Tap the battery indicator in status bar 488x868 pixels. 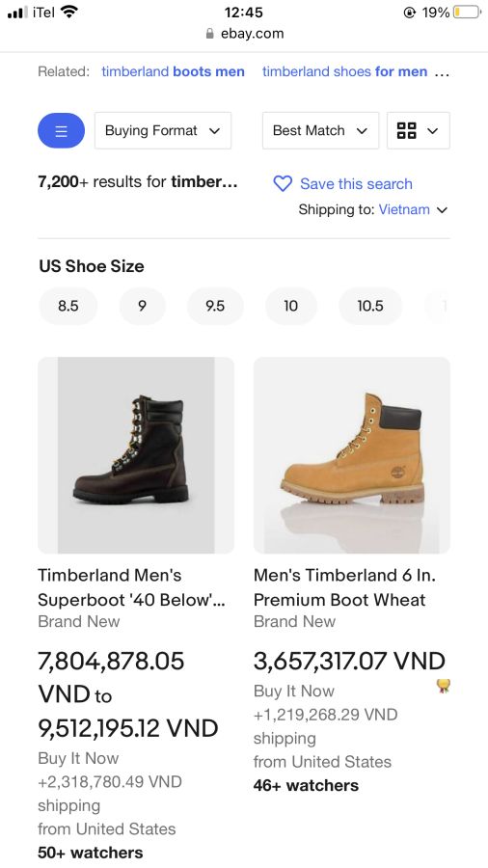click(467, 13)
